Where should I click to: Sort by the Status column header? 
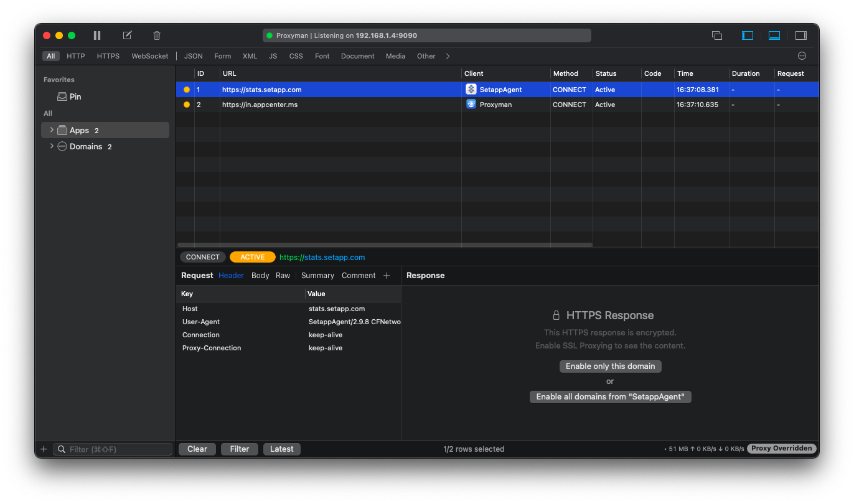(x=617, y=73)
